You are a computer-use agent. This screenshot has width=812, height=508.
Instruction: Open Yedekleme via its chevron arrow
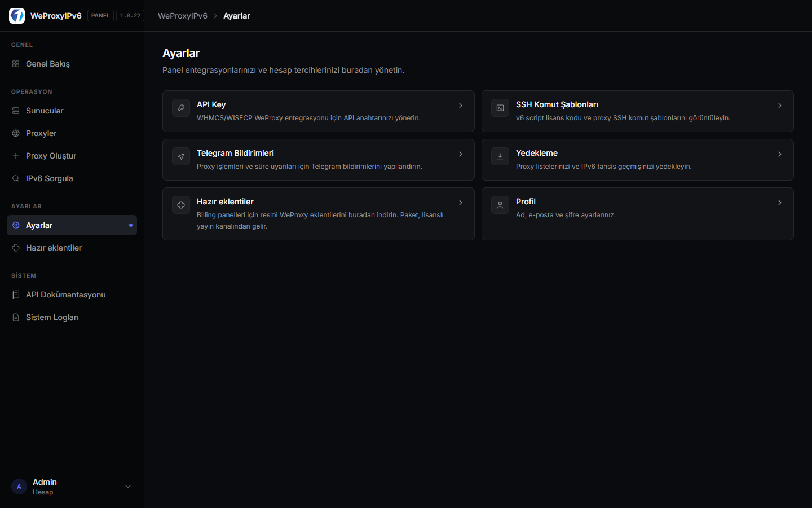coord(780,154)
